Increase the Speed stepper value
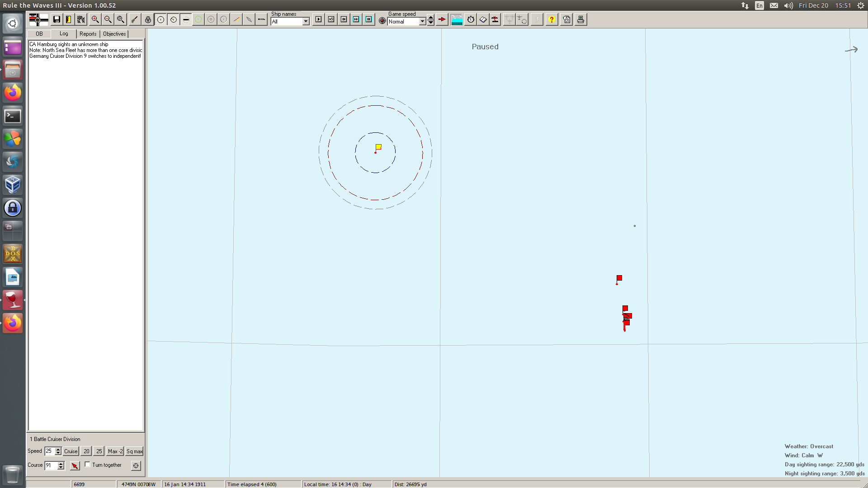This screenshot has height=488, width=868. pos(58,449)
